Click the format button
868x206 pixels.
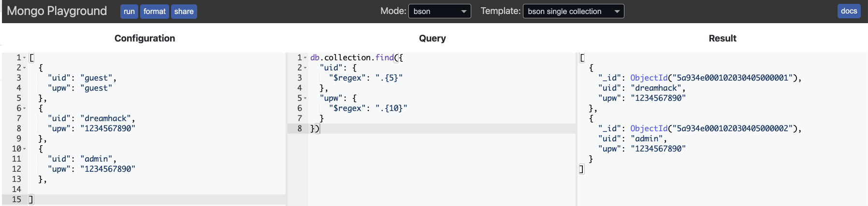(155, 12)
